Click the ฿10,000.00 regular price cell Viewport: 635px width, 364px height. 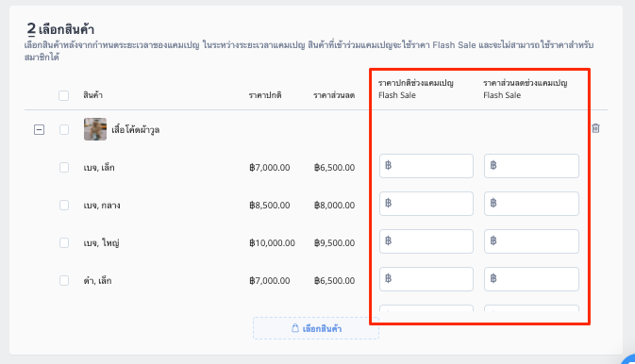point(272,243)
